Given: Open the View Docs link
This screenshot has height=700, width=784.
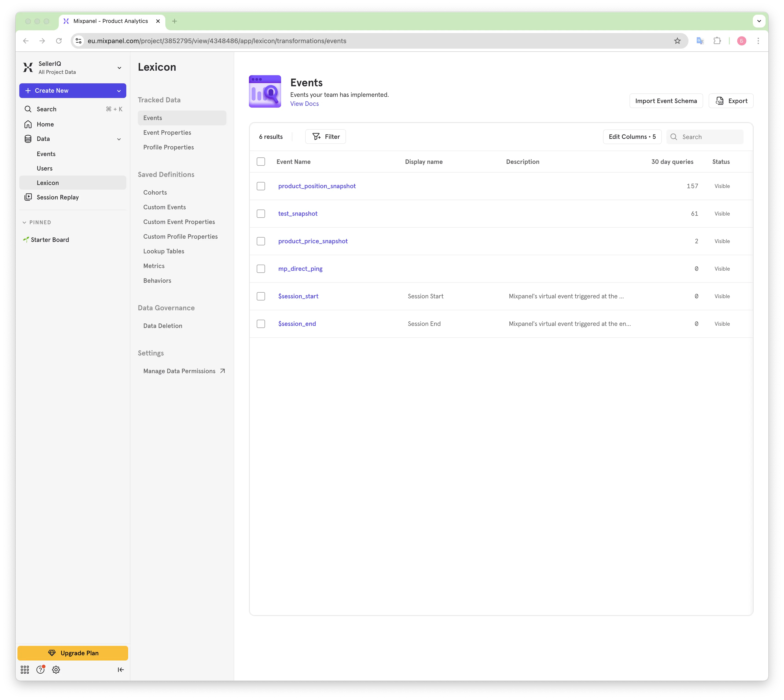Looking at the screenshot, I should pos(304,104).
